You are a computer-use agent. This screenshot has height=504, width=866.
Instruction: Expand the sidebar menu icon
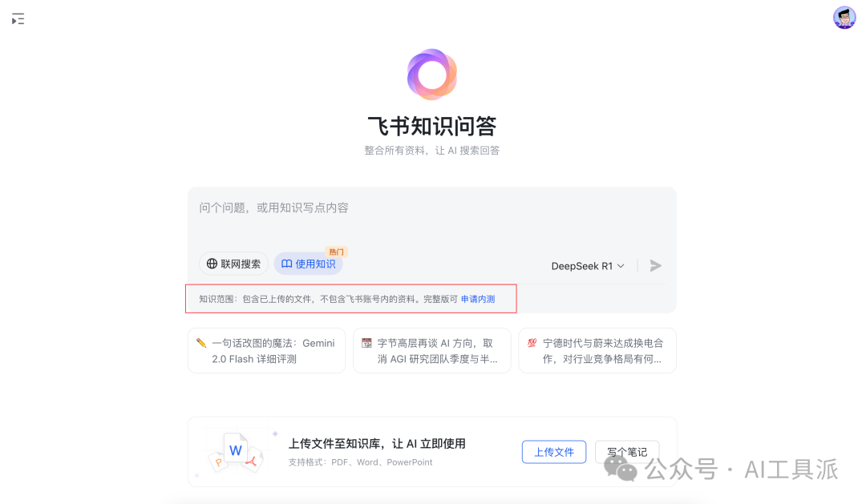tap(18, 19)
